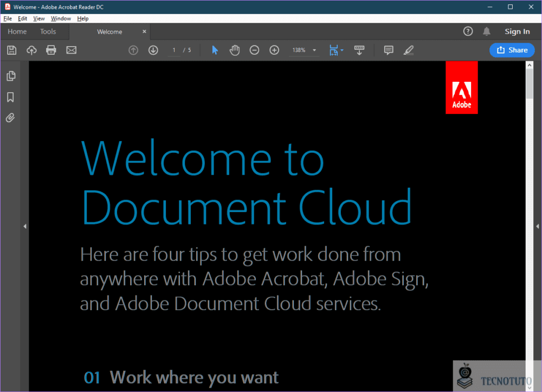The height and width of the screenshot is (392, 542).
Task: Open the Window menu
Action: click(61, 18)
